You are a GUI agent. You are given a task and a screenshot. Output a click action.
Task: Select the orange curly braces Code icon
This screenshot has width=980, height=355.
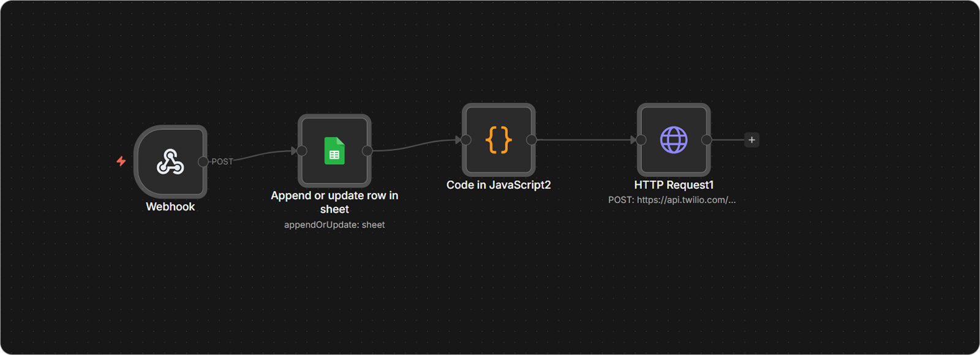point(499,140)
